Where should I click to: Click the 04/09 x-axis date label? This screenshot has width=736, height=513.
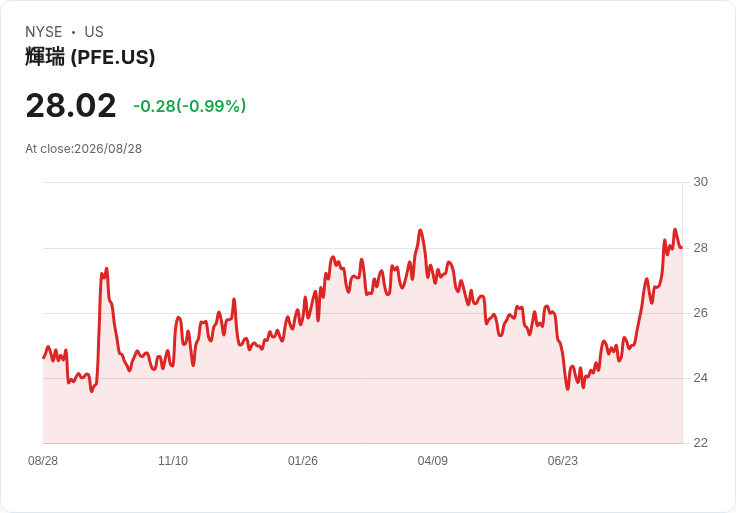pyautogui.click(x=432, y=461)
